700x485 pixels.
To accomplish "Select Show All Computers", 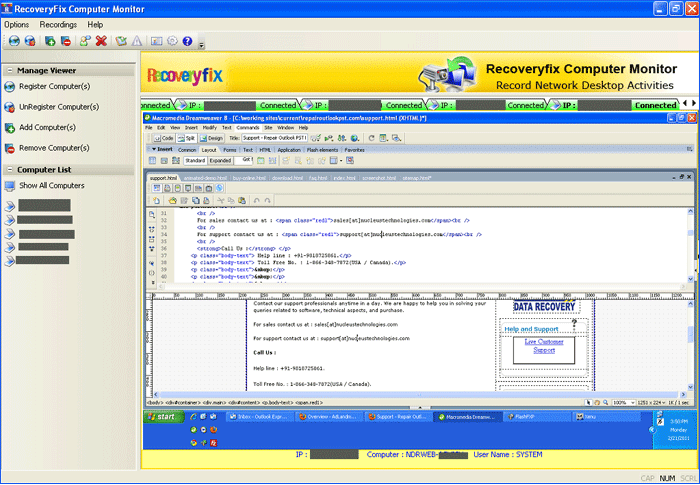I will point(44,186).
